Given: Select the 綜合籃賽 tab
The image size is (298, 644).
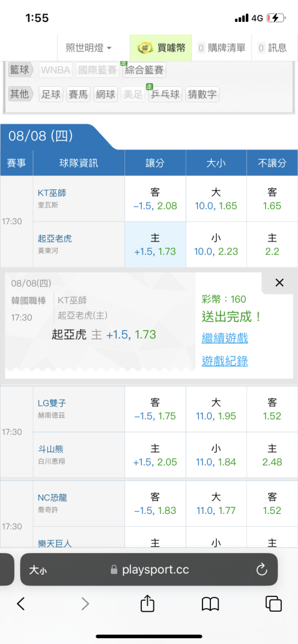Looking at the screenshot, I should (144, 70).
